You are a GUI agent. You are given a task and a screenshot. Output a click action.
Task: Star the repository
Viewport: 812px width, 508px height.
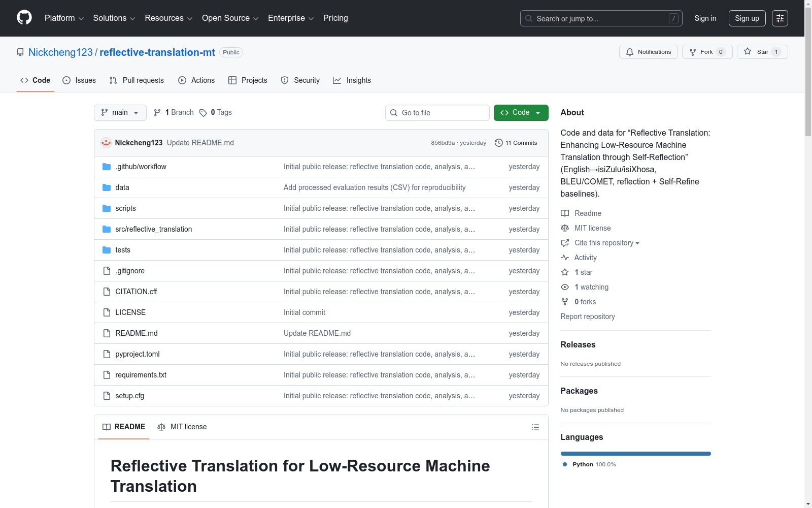click(762, 52)
